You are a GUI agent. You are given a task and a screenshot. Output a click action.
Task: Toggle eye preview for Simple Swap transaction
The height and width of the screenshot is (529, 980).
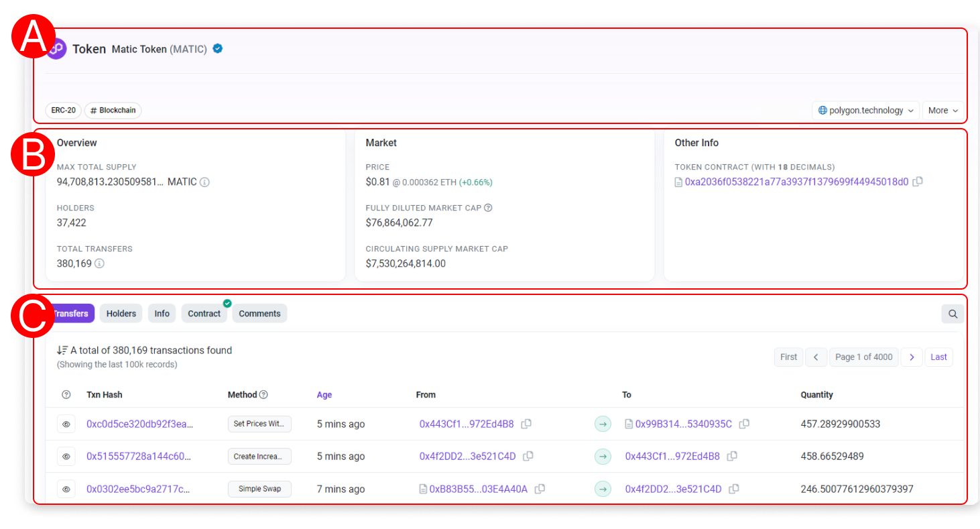pyautogui.click(x=66, y=489)
